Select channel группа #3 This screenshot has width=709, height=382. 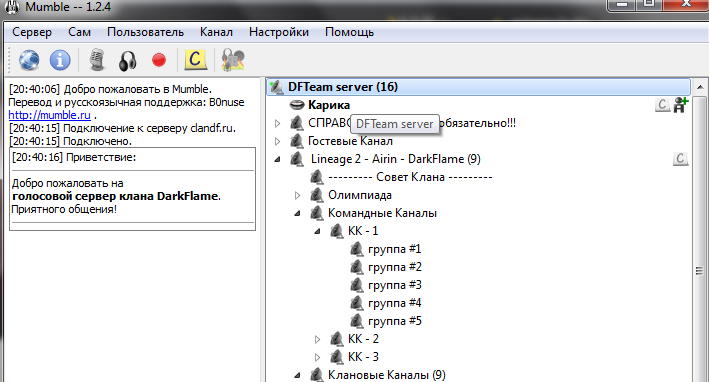point(394,285)
